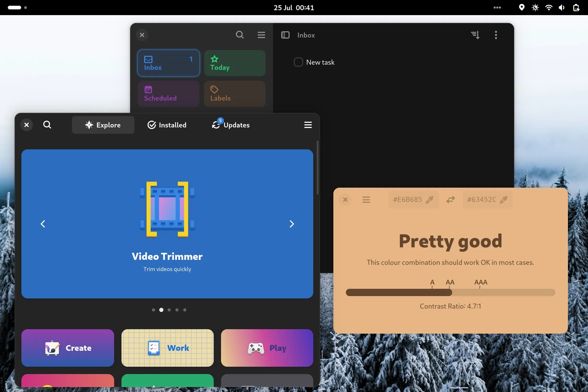Open the Play category
Image resolution: width=588 pixels, height=392 pixels.
pos(267,348)
